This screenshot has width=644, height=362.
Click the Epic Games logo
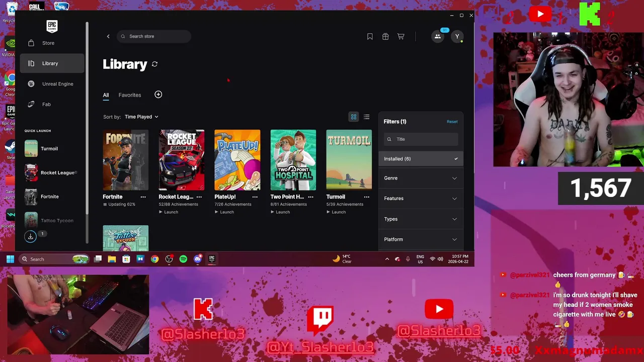[x=52, y=26]
